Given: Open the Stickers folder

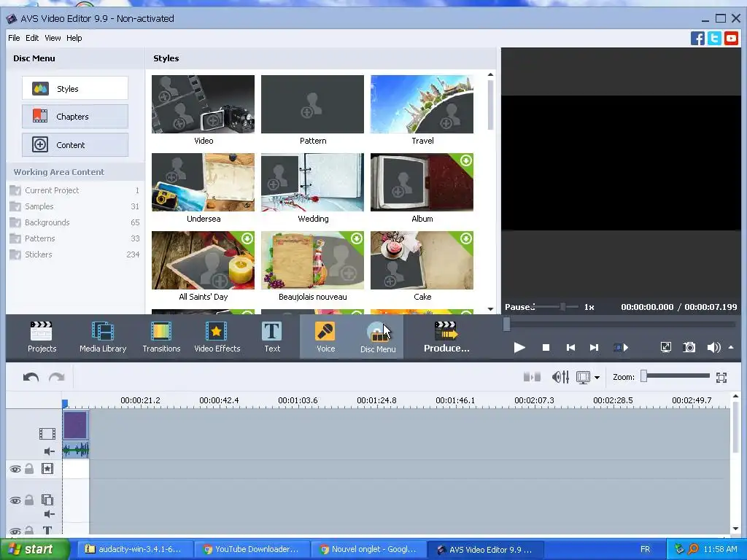Looking at the screenshot, I should point(74,254).
